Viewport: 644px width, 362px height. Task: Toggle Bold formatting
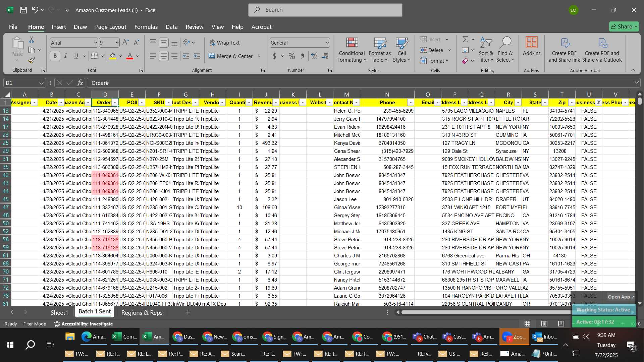coord(55,56)
